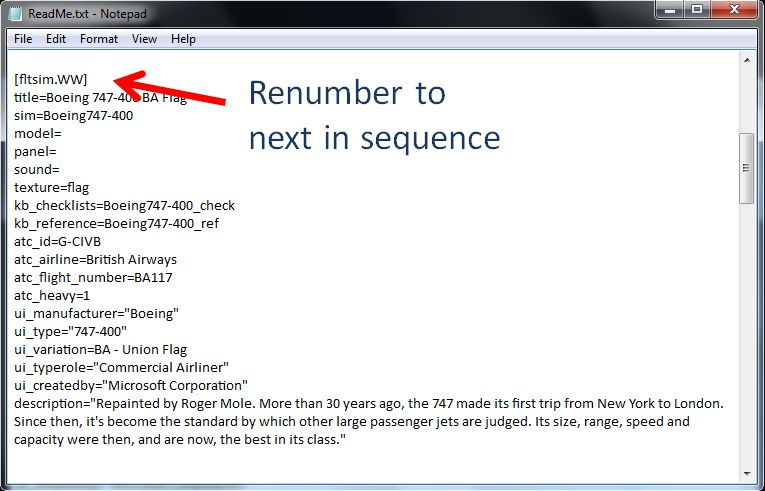Click the ReadMe.txt - Notepad title text
The width and height of the screenshot is (765, 491).
87,14
